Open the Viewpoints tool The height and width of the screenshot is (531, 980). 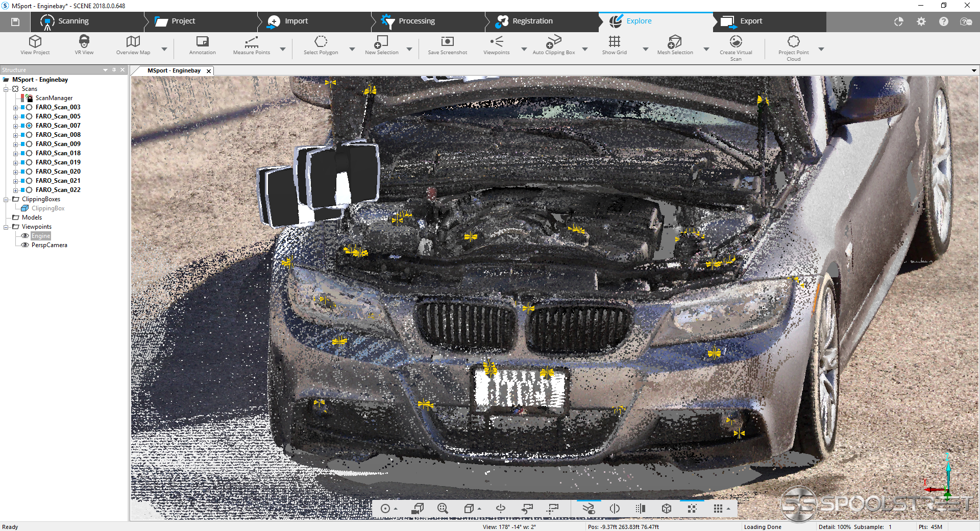496,45
